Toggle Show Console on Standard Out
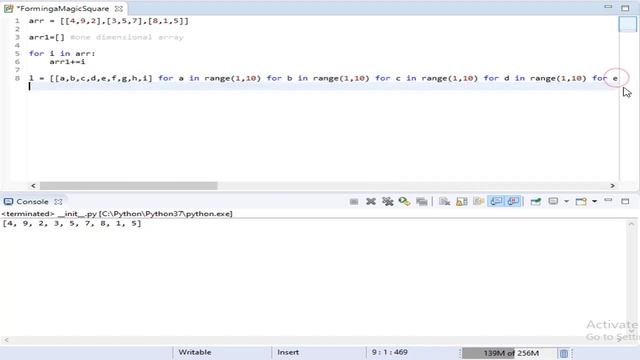 click(496, 202)
